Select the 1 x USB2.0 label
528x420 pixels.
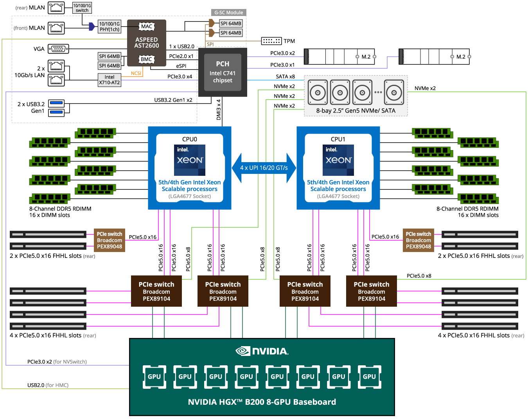coord(181,46)
